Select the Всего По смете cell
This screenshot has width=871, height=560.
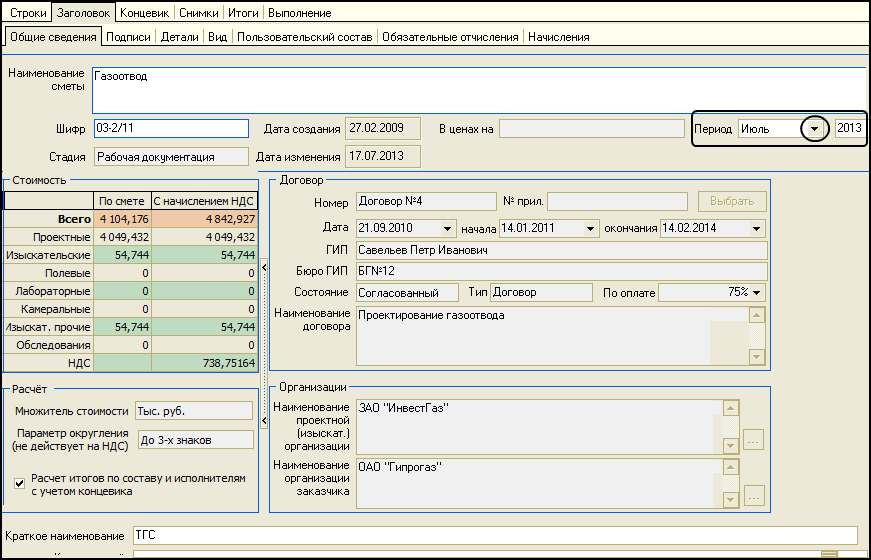(122, 219)
